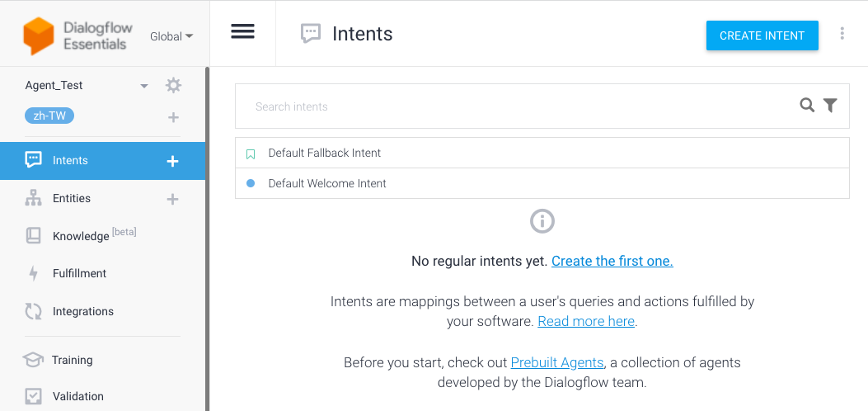Add new intent with sidebar plus
The image size is (868, 411).
pos(173,161)
